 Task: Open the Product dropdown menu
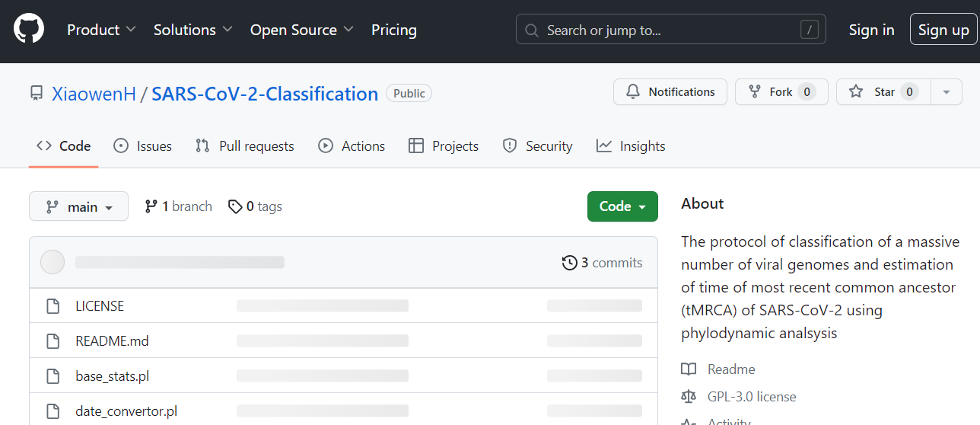[x=101, y=30]
